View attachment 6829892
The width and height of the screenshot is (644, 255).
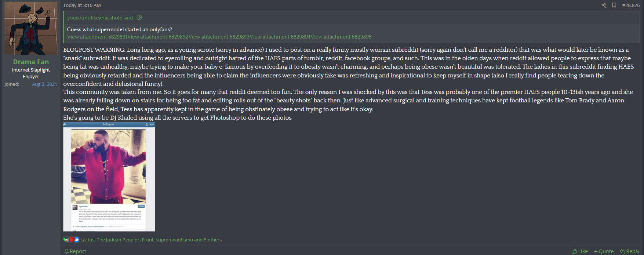tap(158, 37)
